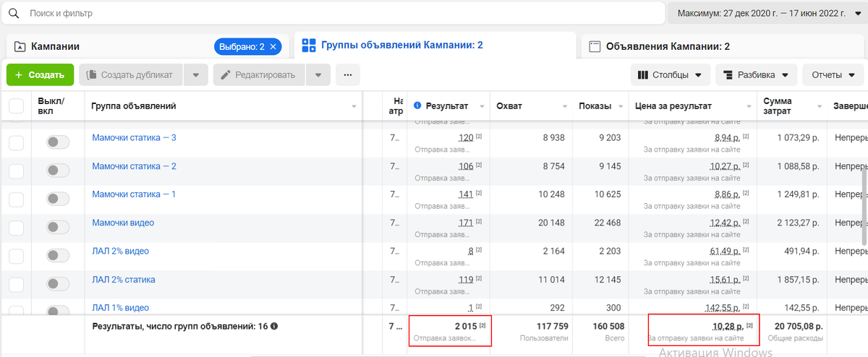Select checkbox for Мамочки статика — 2

click(x=16, y=171)
